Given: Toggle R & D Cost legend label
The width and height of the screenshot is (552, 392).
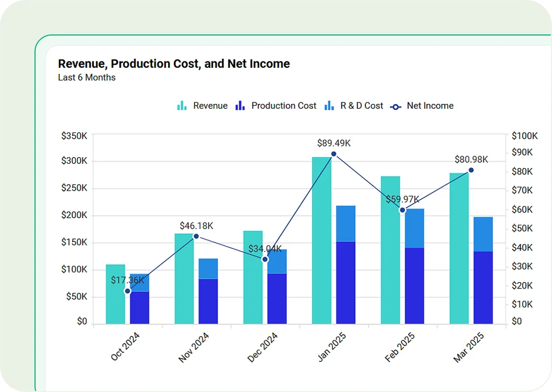Looking at the screenshot, I should click(x=361, y=106).
